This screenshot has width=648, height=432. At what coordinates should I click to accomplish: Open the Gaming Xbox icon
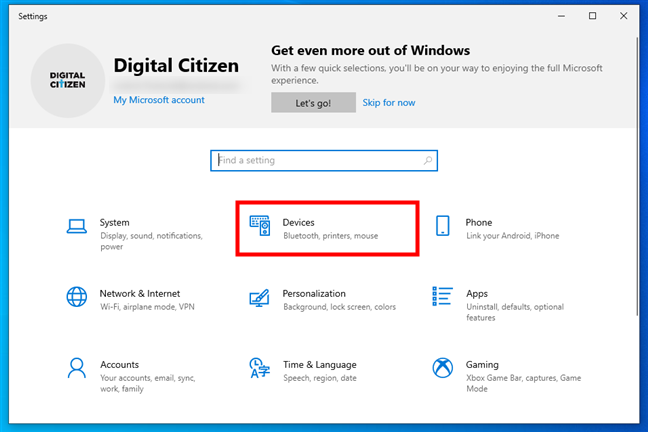click(x=443, y=368)
